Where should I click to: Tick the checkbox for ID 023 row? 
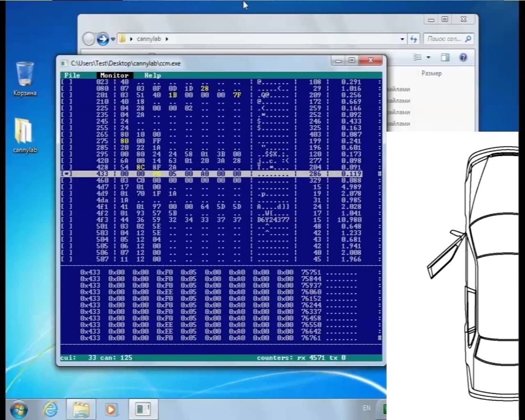(66, 82)
